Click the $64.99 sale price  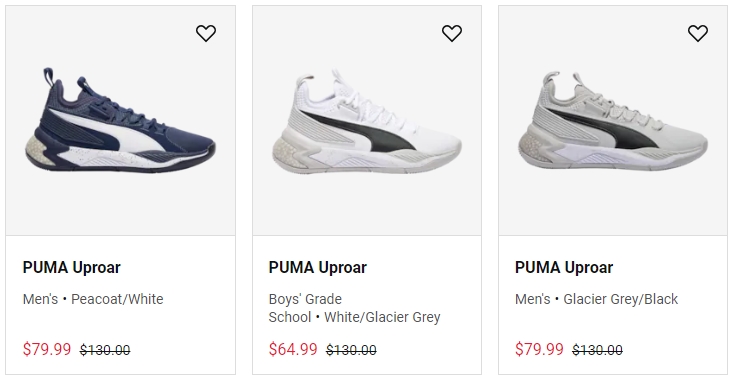[293, 349]
